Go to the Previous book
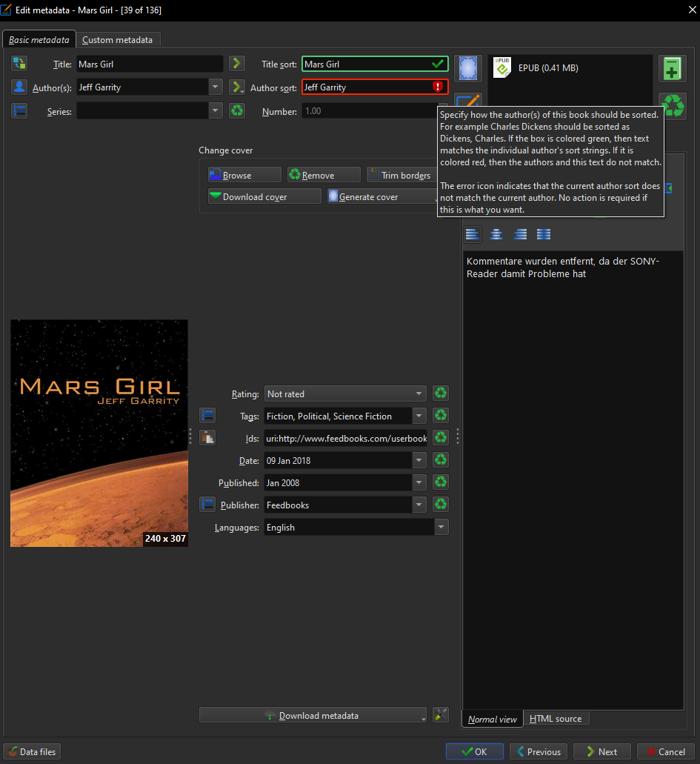 coord(539,751)
